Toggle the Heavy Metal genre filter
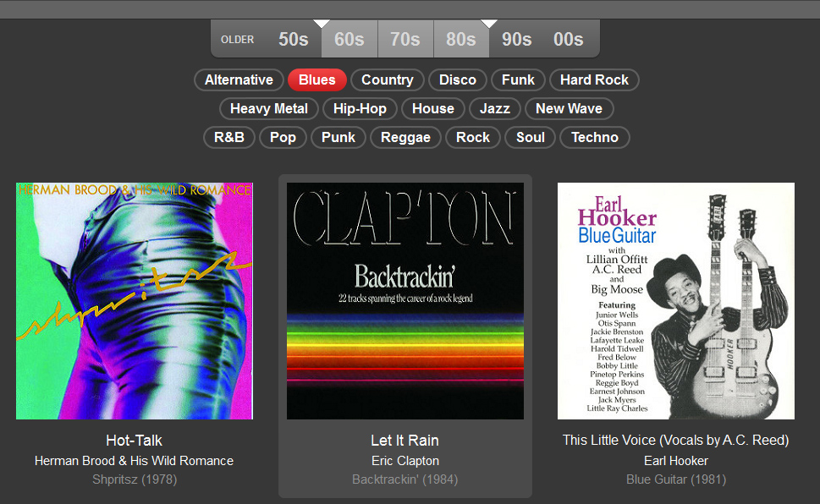820x504 pixels. tap(269, 109)
